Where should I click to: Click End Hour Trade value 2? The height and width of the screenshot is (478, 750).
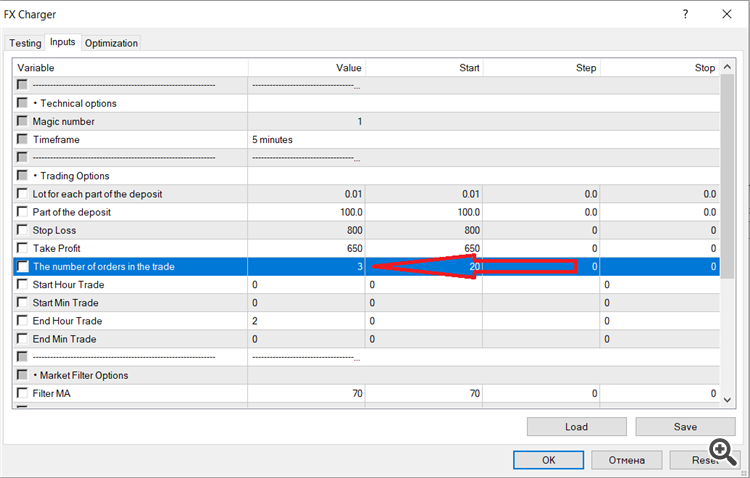(x=255, y=321)
